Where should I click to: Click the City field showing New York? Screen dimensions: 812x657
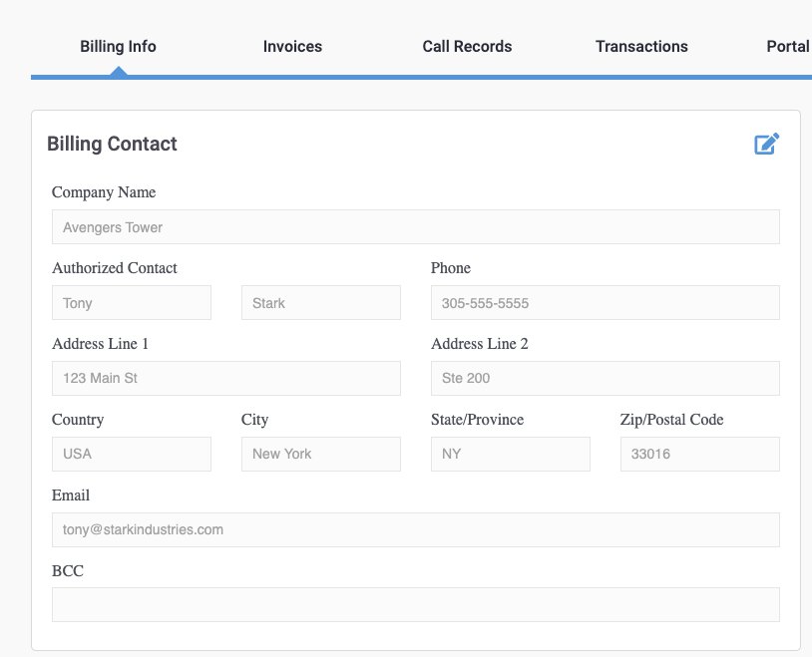(x=321, y=454)
